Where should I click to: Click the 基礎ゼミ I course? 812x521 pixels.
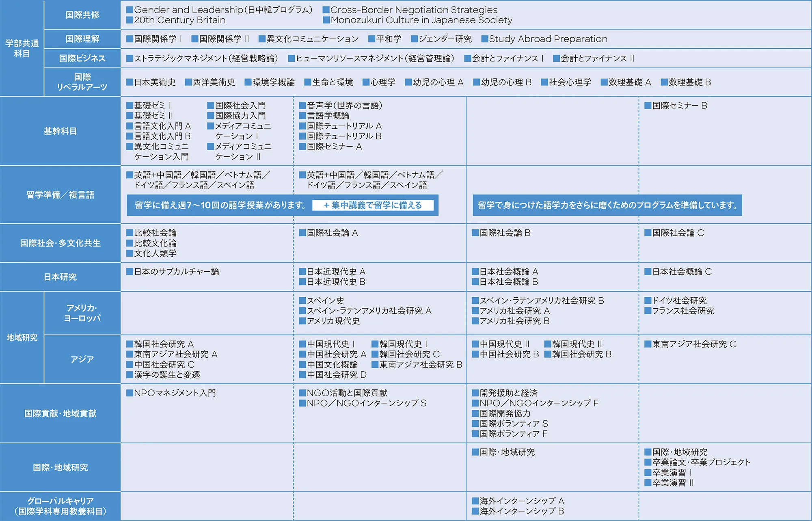click(149, 106)
